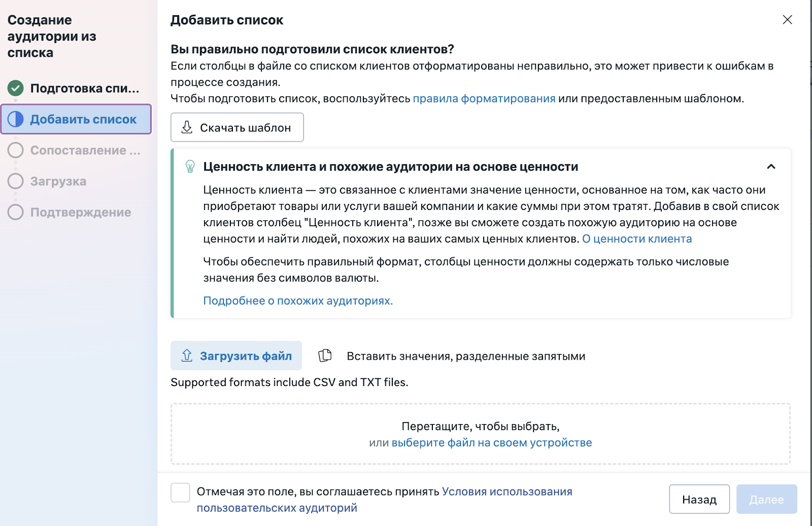Collapse the Ценность клиента info panel

click(x=771, y=166)
